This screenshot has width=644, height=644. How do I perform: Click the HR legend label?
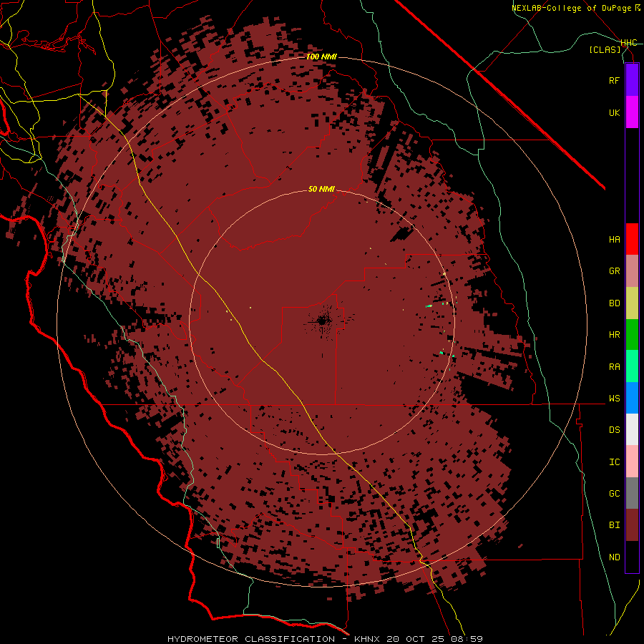(614, 335)
